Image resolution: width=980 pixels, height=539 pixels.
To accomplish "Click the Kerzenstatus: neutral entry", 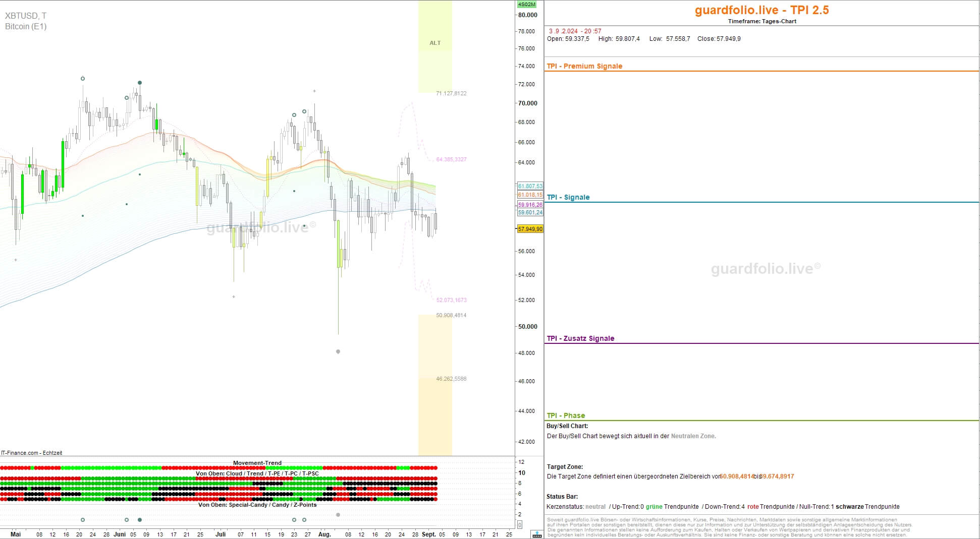I will (576, 507).
